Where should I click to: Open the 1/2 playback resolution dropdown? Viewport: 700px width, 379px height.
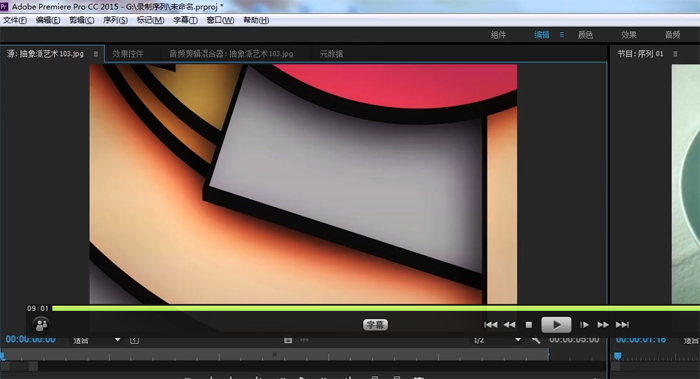point(497,340)
